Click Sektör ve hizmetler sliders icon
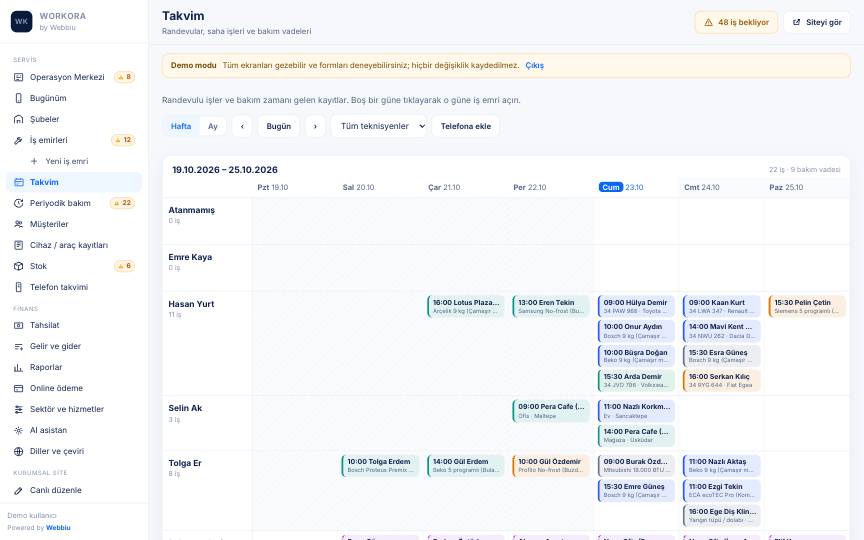Screen dimensions: 864x540 click(18, 409)
